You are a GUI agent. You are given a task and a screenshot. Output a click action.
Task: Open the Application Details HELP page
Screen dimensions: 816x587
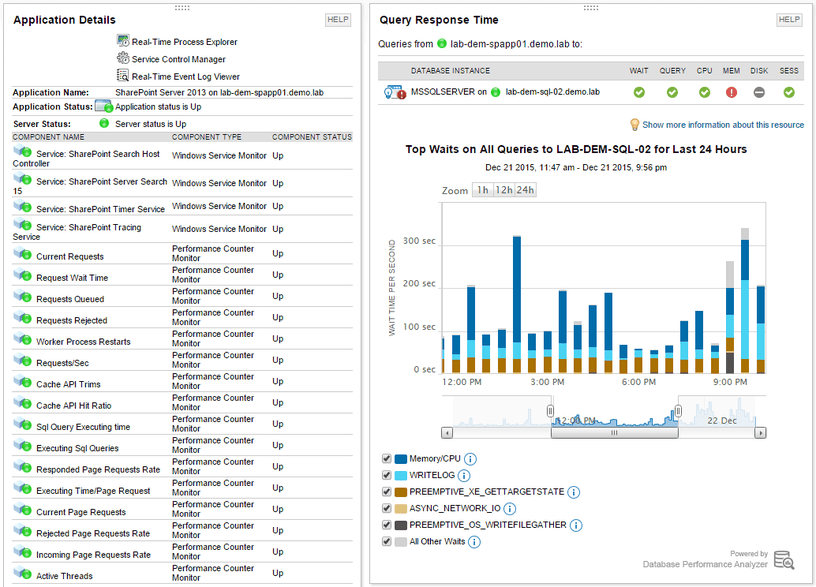[337, 19]
